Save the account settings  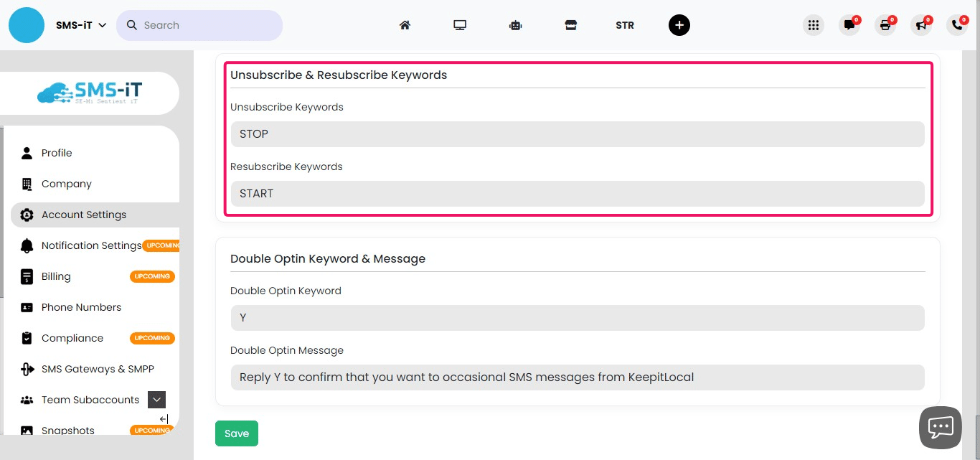click(x=236, y=433)
